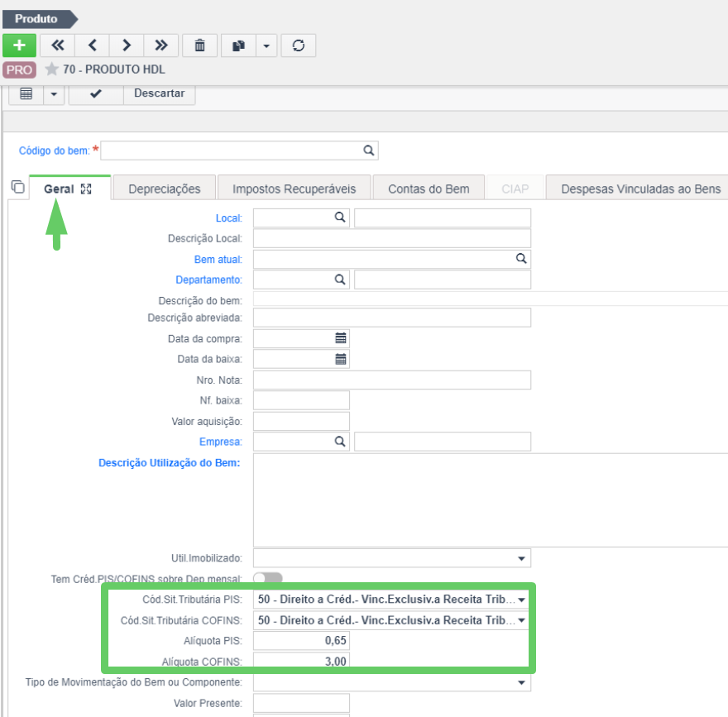Open the duplicate options dropdown arrow
The image size is (728, 717).
point(266,45)
